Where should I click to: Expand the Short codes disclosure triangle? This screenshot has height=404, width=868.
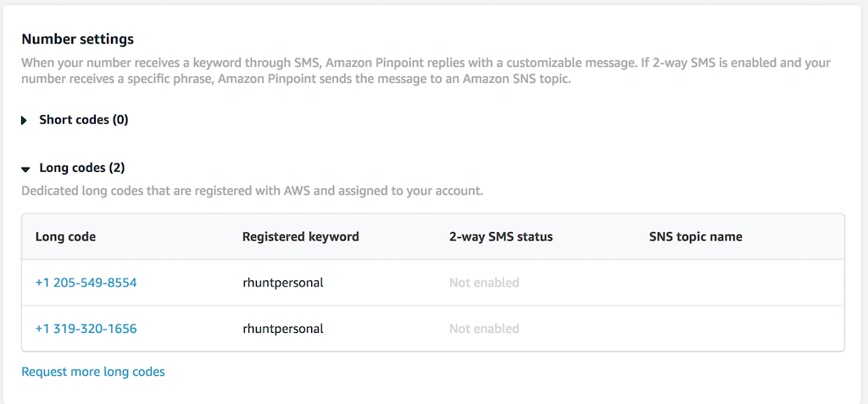point(25,120)
